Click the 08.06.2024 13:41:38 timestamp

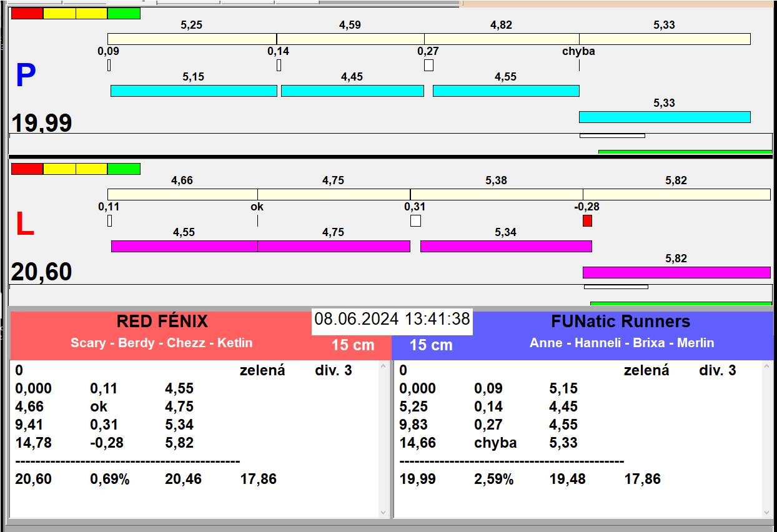[392, 320]
